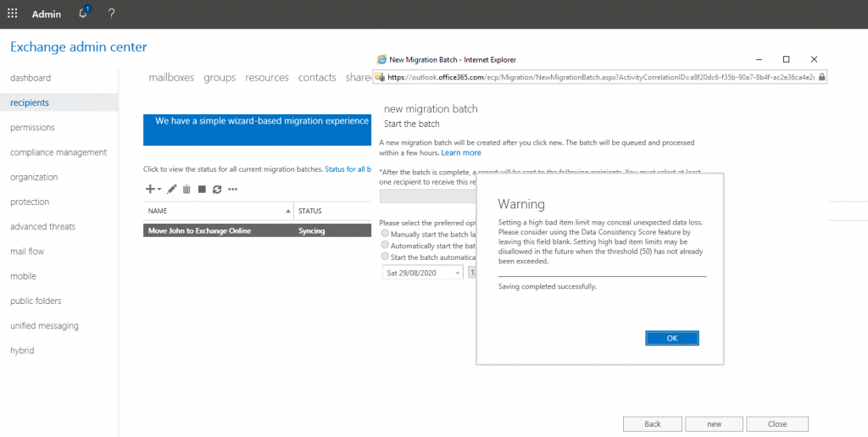Click the edit pencil icon
868x437 pixels.
(171, 189)
